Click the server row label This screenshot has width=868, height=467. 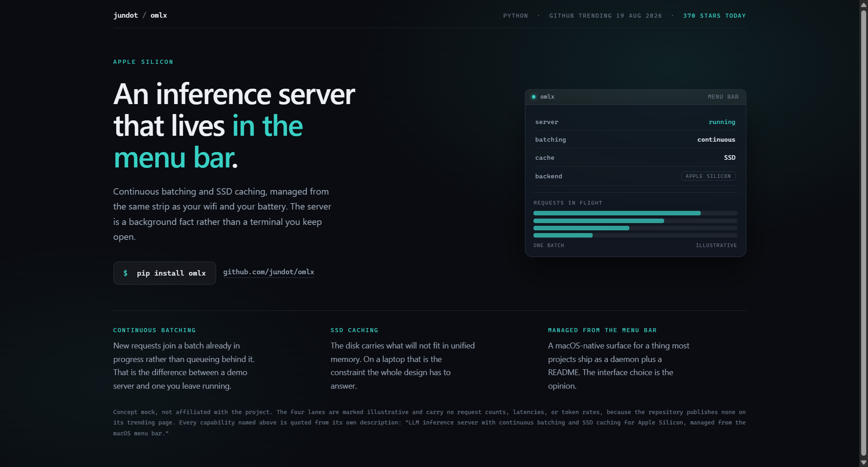coord(547,122)
